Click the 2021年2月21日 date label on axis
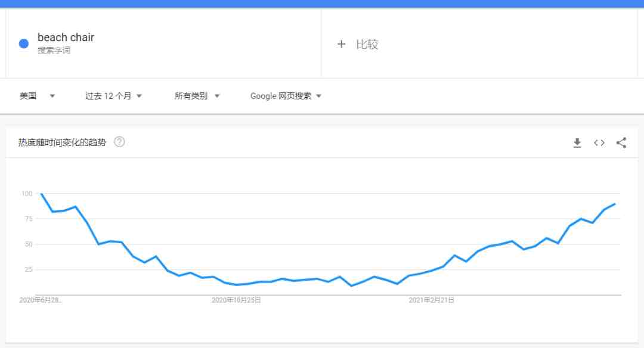 [x=432, y=300]
